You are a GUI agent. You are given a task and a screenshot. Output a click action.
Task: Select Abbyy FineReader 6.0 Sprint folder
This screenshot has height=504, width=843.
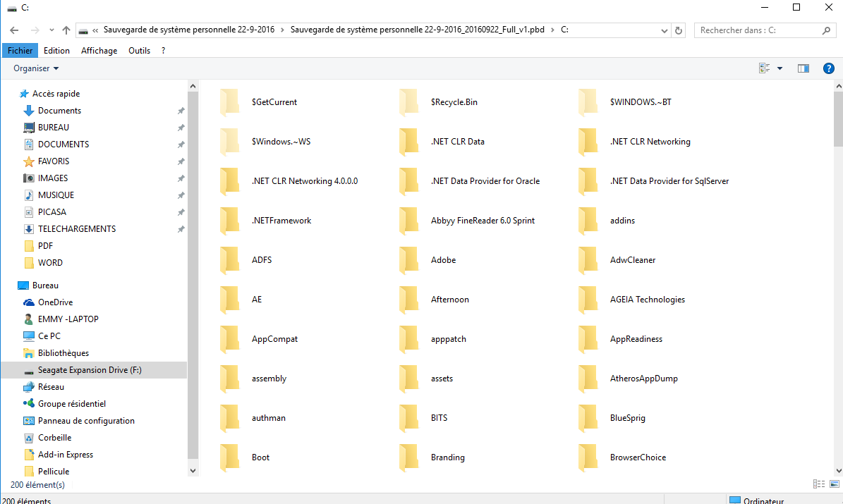point(483,221)
